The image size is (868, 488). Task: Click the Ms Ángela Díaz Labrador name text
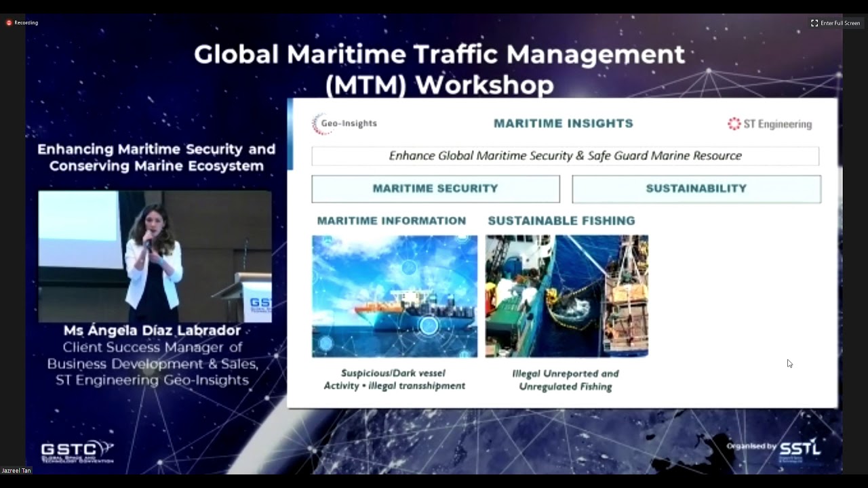click(x=152, y=331)
